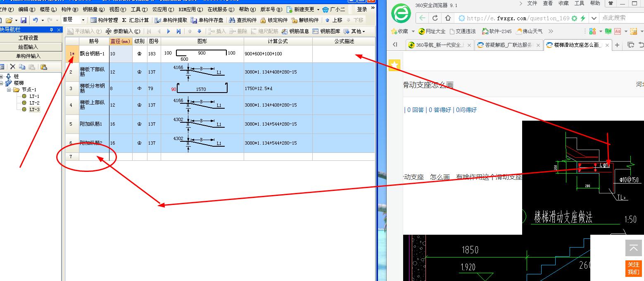Open the 网址大全 bookmark
This screenshot has height=281, width=644.
click(432, 31)
